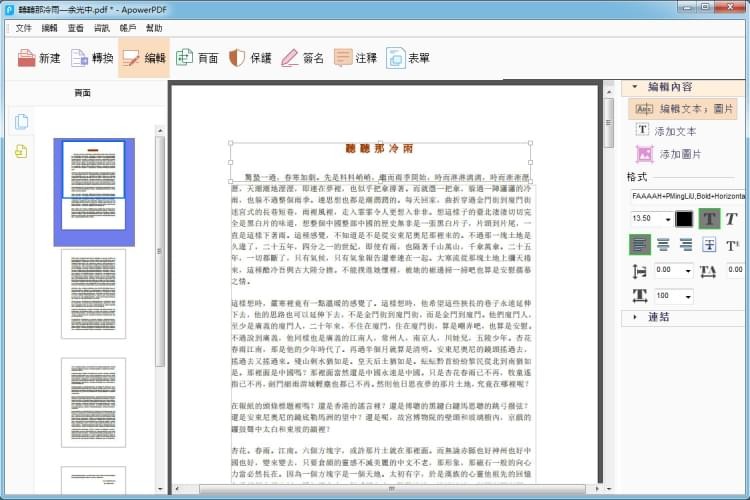Open the 資訊 menu
750x500 pixels.
click(x=101, y=28)
